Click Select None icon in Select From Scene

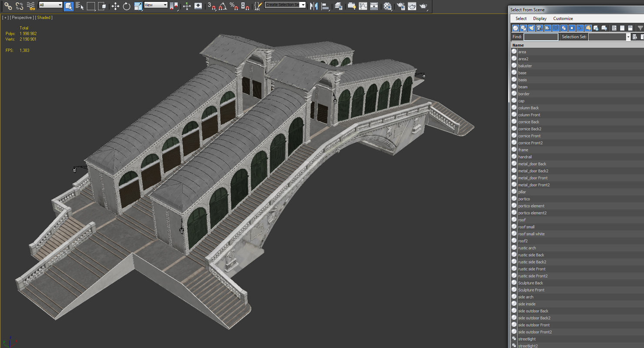622,28
